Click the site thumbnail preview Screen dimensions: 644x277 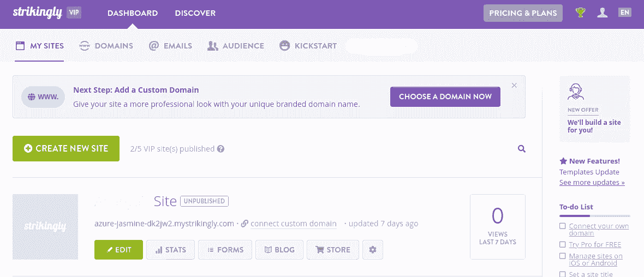45,226
